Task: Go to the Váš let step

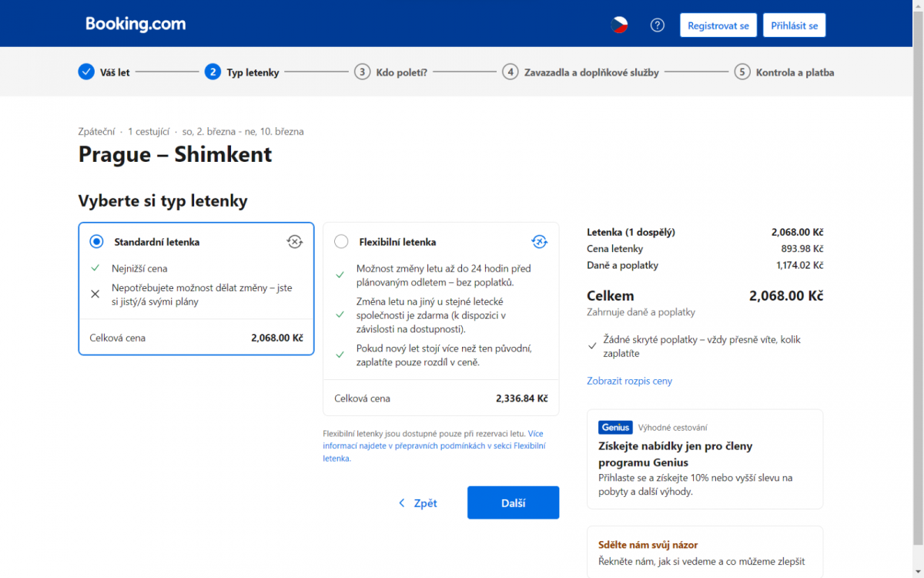Action: point(115,72)
